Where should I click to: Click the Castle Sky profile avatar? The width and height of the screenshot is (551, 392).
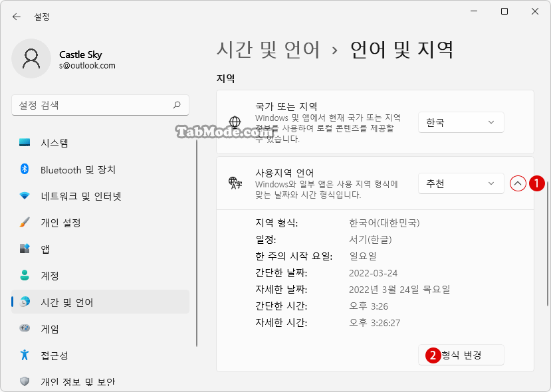(x=31, y=58)
